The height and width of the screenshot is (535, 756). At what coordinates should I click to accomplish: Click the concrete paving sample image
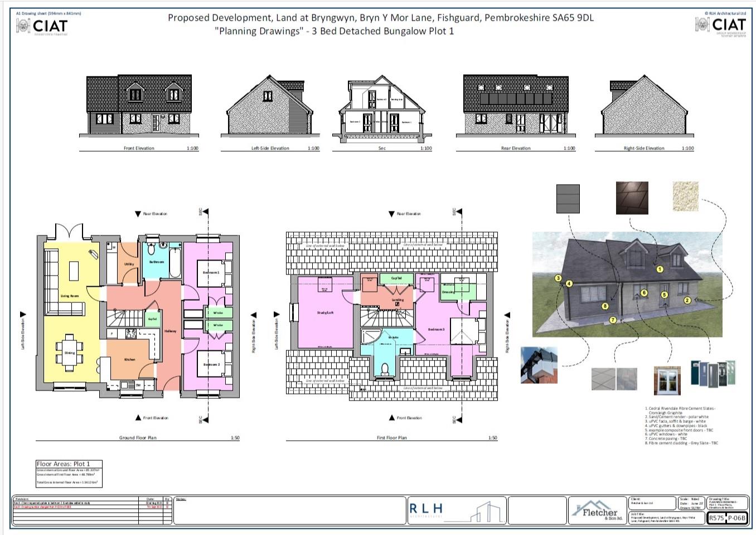(614, 379)
